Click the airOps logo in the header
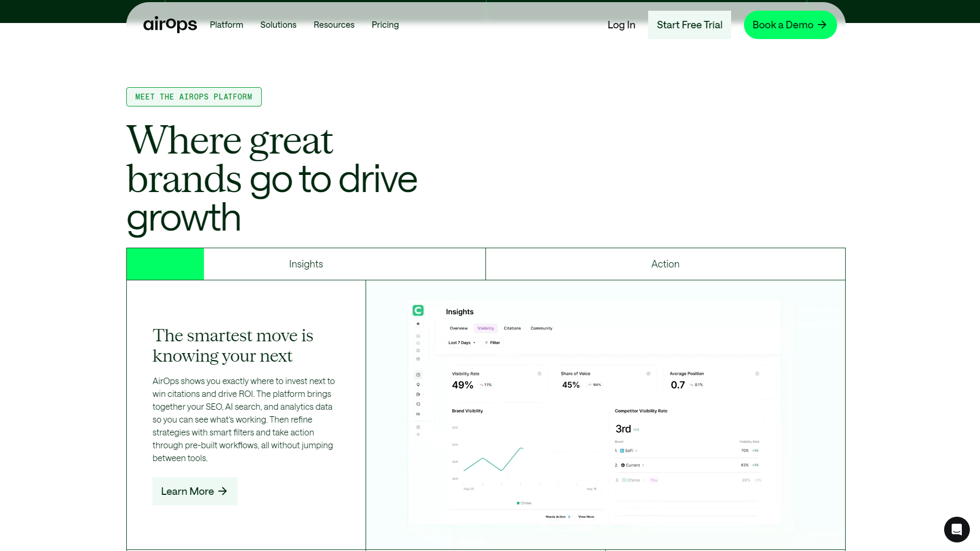Screen dimensions: 980x551 click(x=170, y=25)
